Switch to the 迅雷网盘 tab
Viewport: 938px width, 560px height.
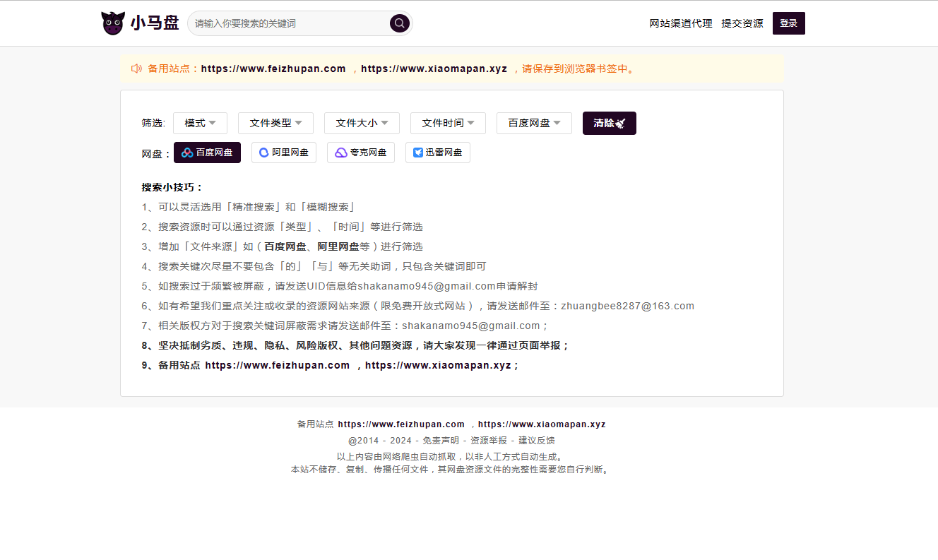tap(438, 153)
